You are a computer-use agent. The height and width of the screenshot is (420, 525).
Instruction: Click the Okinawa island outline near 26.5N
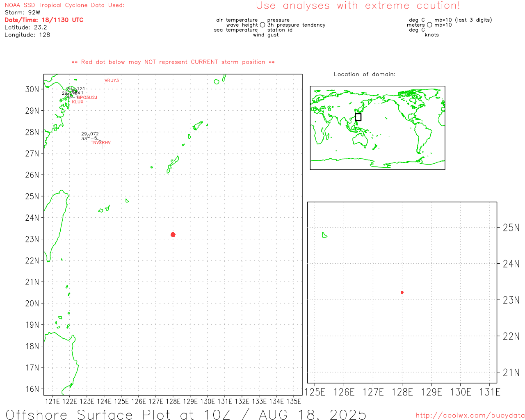click(x=173, y=164)
